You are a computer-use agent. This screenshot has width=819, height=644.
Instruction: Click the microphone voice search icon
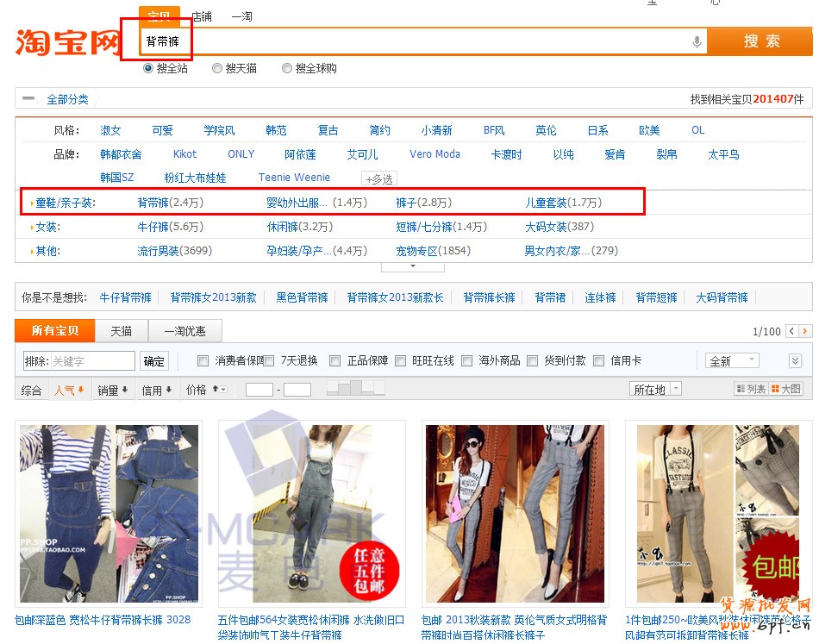697,41
